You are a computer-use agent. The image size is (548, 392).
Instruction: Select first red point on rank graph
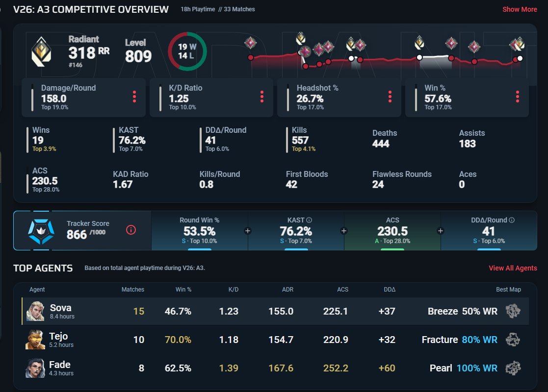[x=251, y=58]
